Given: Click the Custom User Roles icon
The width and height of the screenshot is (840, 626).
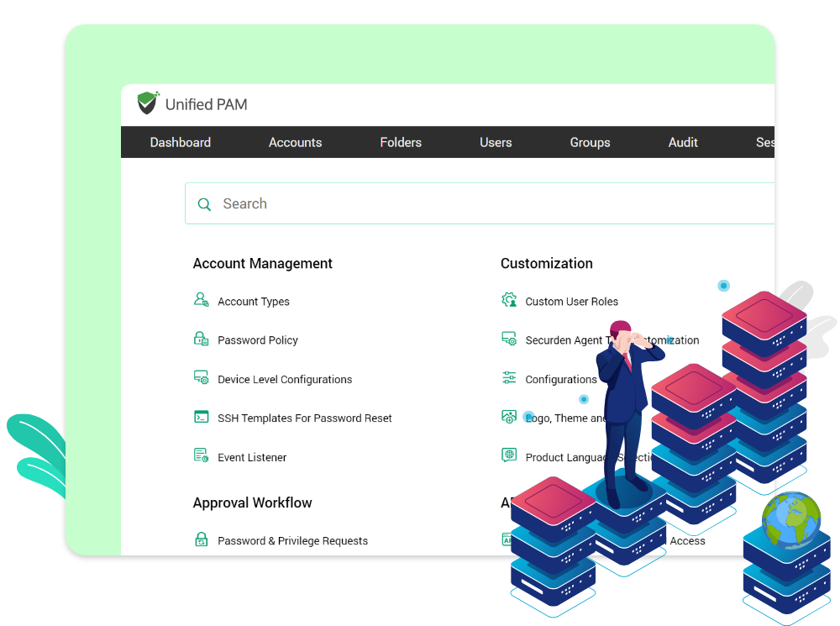Looking at the screenshot, I should pos(509,300).
